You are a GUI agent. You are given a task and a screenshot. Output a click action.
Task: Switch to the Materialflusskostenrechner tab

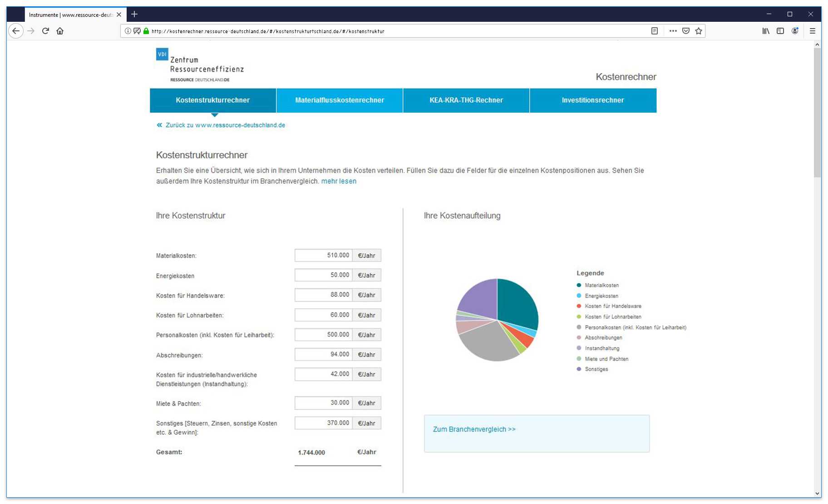(x=340, y=100)
